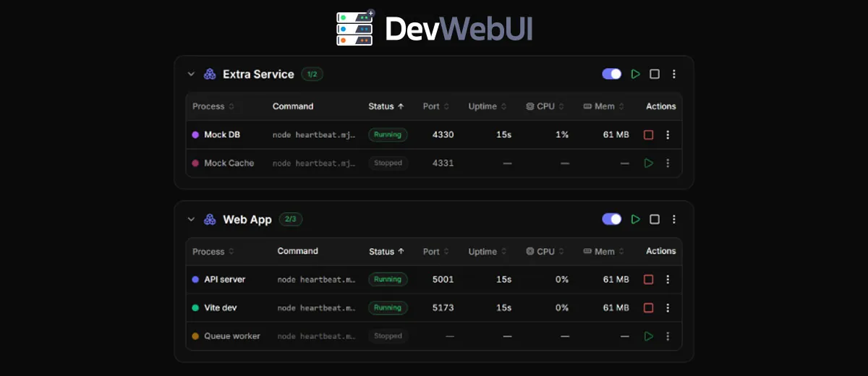Click the Mock DB Running status badge

[x=388, y=134]
